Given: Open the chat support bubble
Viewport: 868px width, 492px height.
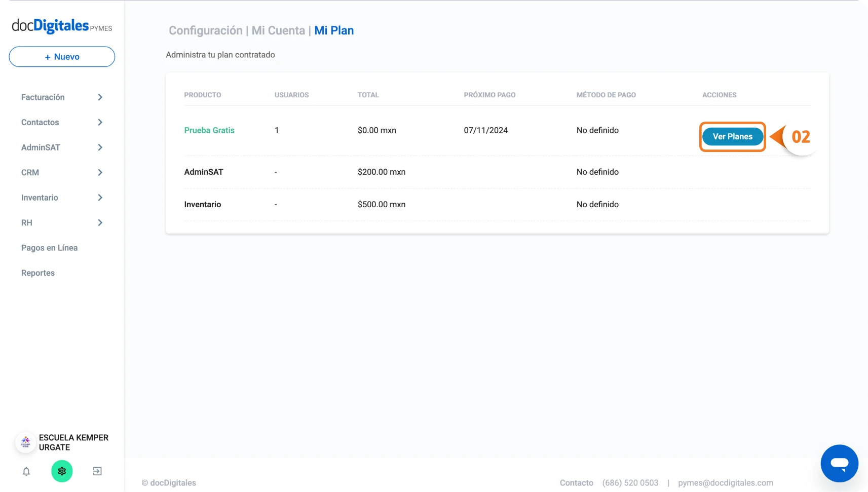Looking at the screenshot, I should point(839,463).
